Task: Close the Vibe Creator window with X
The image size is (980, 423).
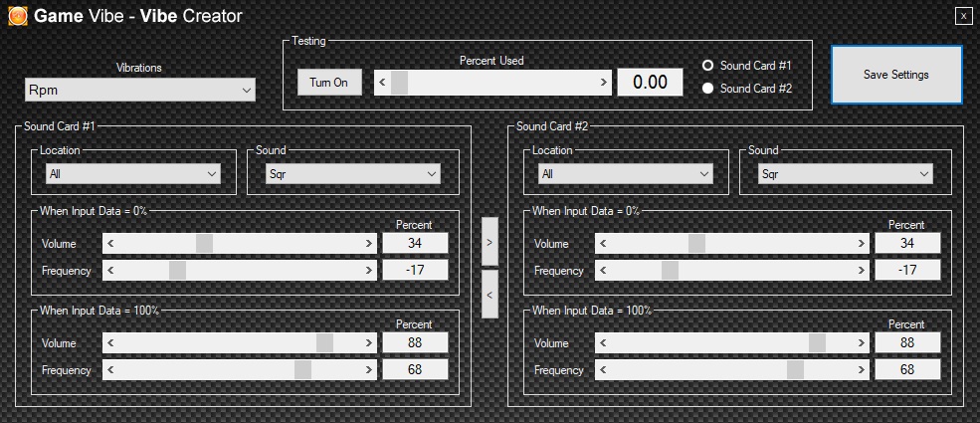Action: click(963, 17)
